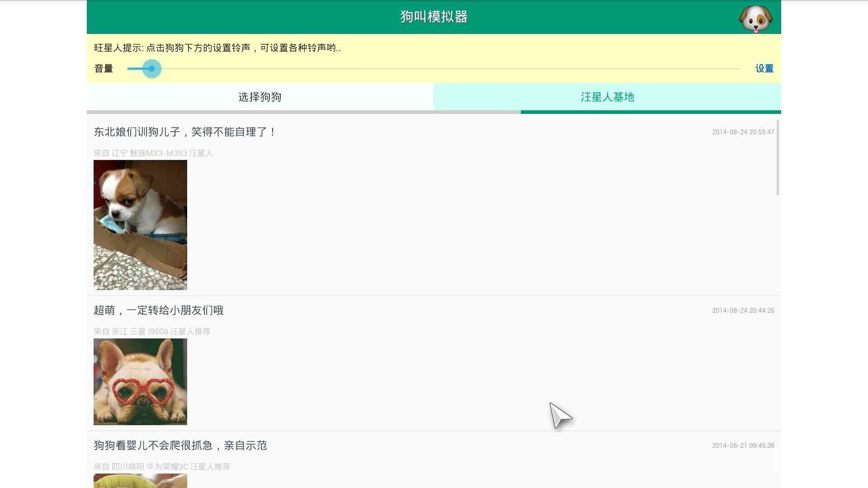This screenshot has width=868, height=488.
Task: Open post 超萌，一定转给小朋友们哦
Action: [x=159, y=310]
